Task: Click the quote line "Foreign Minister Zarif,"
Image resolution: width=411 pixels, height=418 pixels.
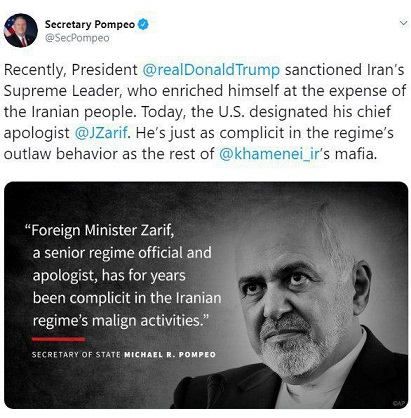Action: [x=100, y=231]
